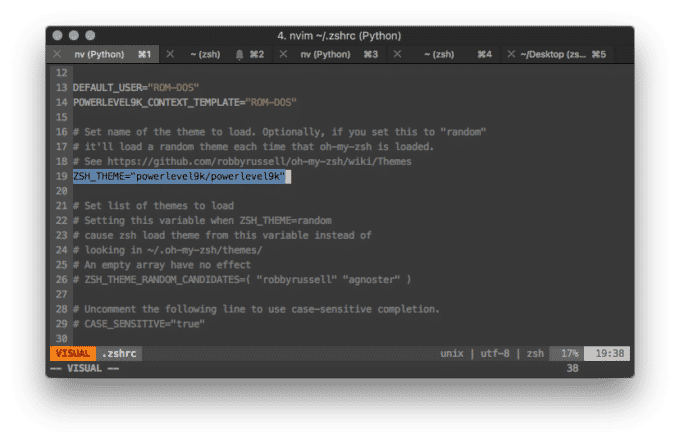Click the 17% scroll position indicator

coord(568,353)
